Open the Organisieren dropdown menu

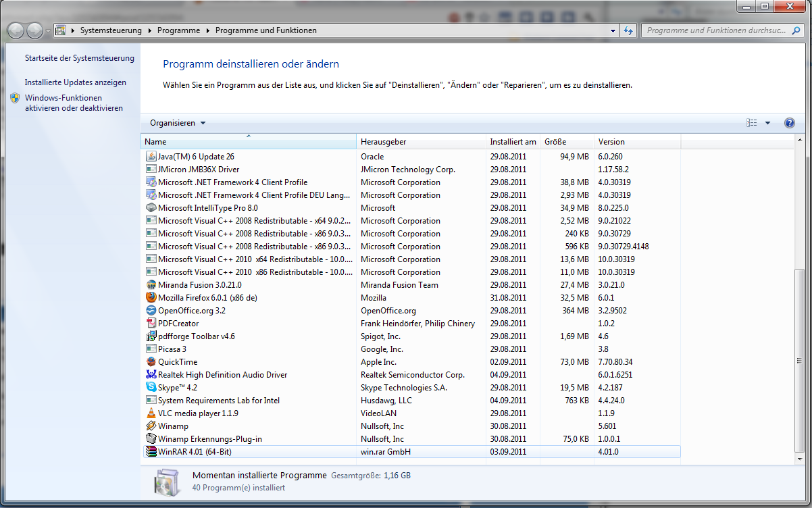[x=178, y=123]
